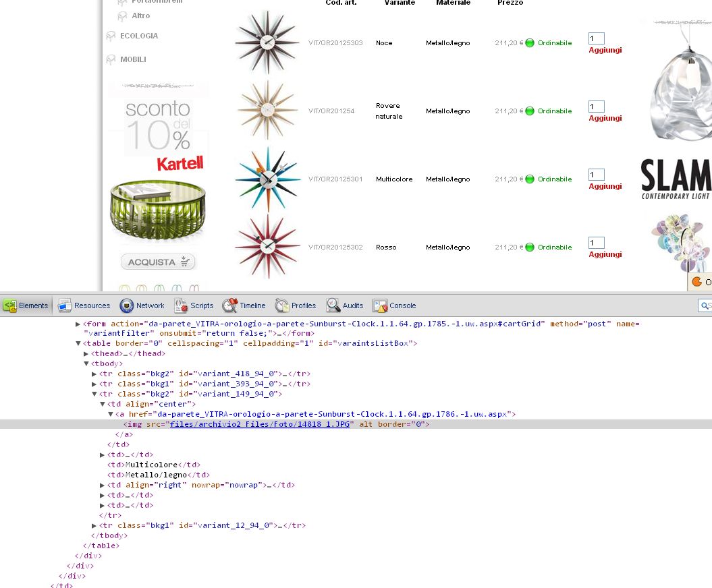Click the green availability dot in Rovere row
The image size is (712, 588).
coord(530,111)
